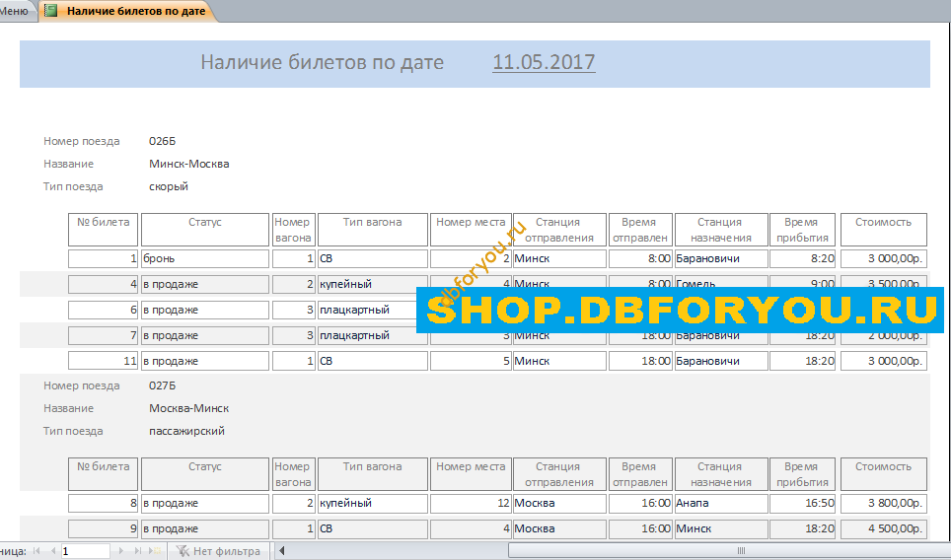Click train number value '026Б'

tap(162, 141)
